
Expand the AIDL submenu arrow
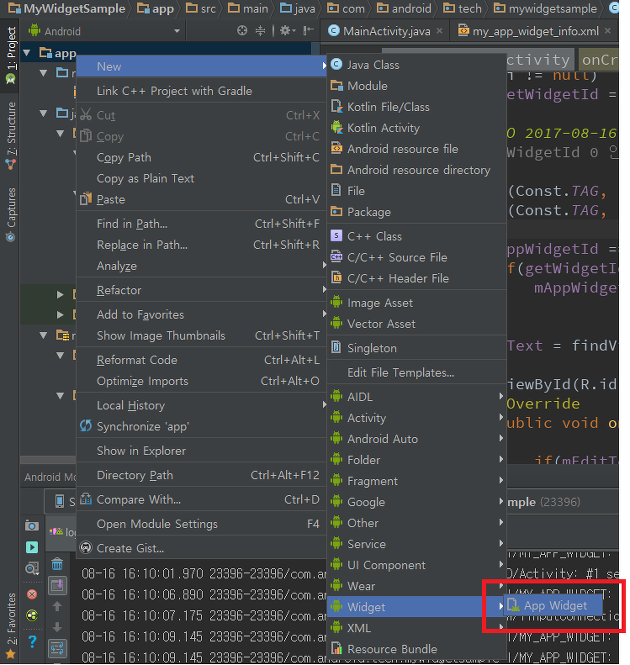501,396
